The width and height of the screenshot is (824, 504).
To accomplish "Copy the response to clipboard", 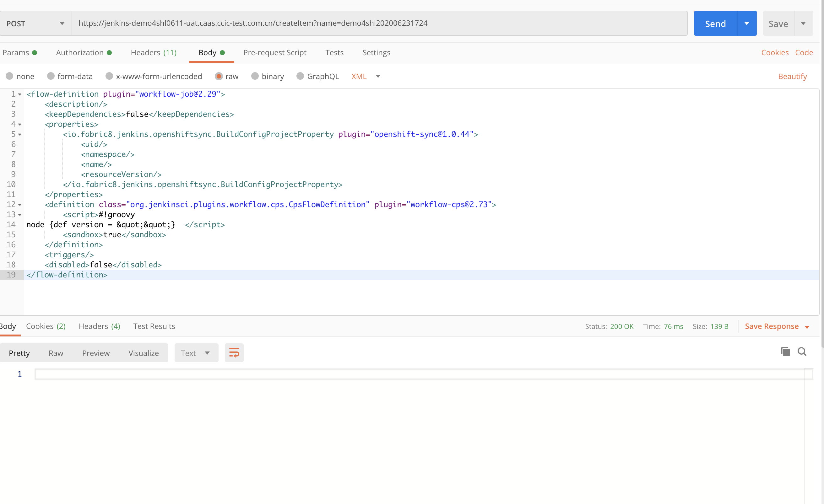I will coord(785,351).
